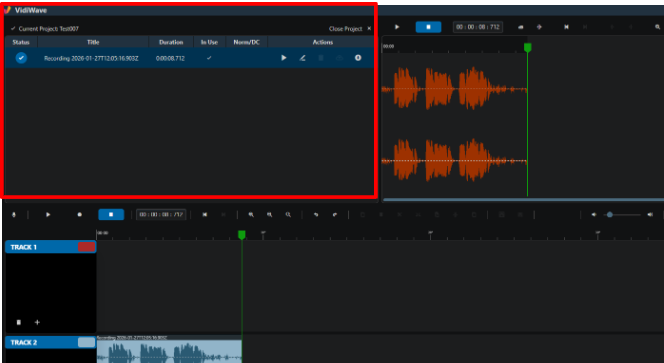Stop playback in the main timeline toolbar

[111, 215]
